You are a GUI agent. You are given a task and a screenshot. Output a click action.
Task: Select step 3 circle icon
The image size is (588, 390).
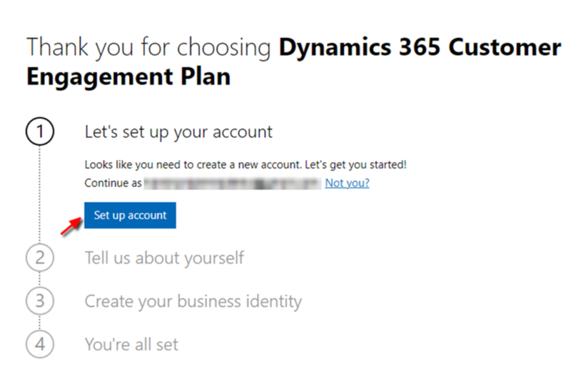tap(40, 301)
